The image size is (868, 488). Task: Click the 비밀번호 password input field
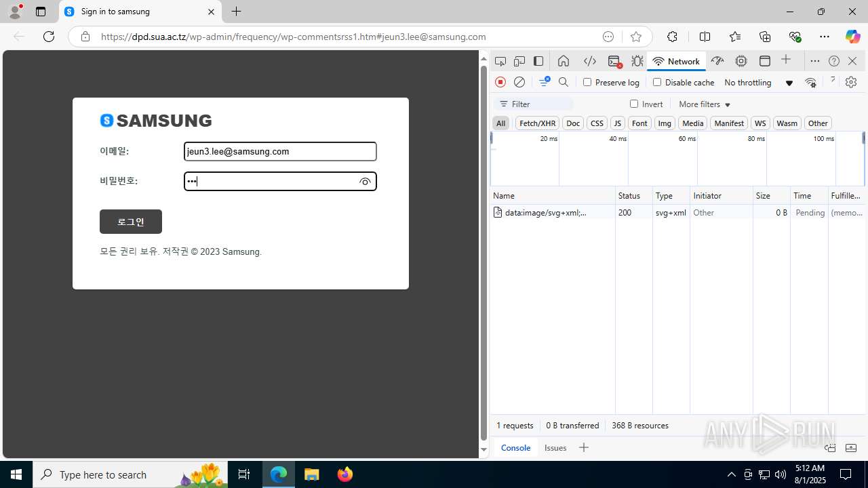coord(280,182)
